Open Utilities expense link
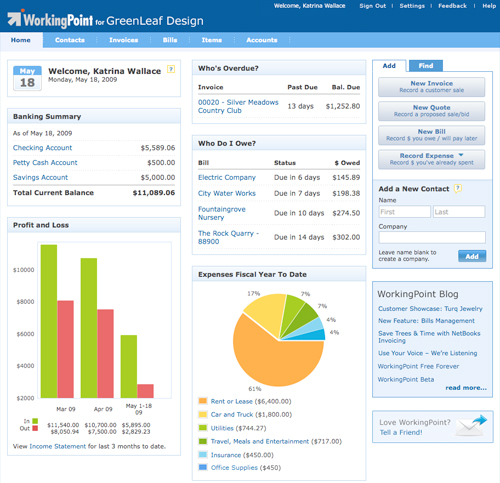This screenshot has width=500, height=483. [x=222, y=428]
